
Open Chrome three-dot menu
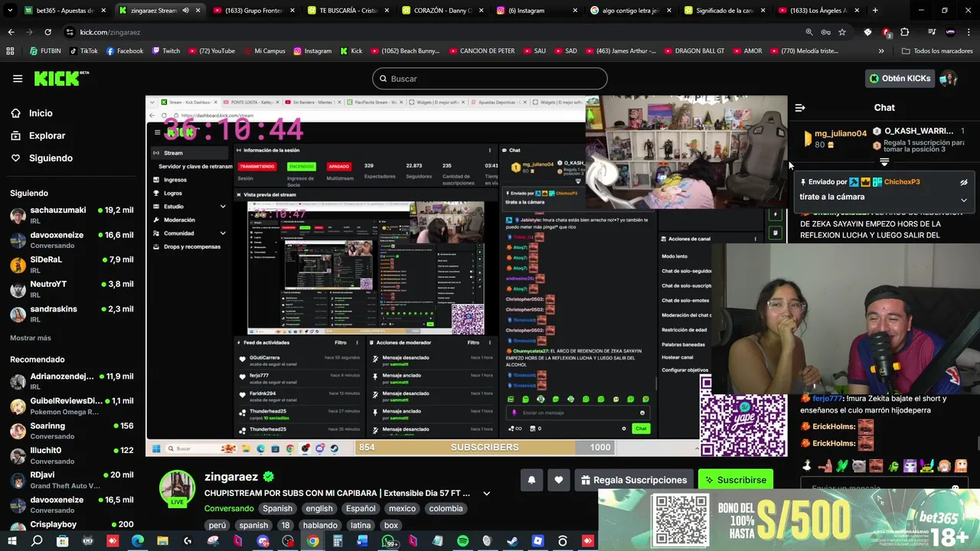(x=969, y=32)
